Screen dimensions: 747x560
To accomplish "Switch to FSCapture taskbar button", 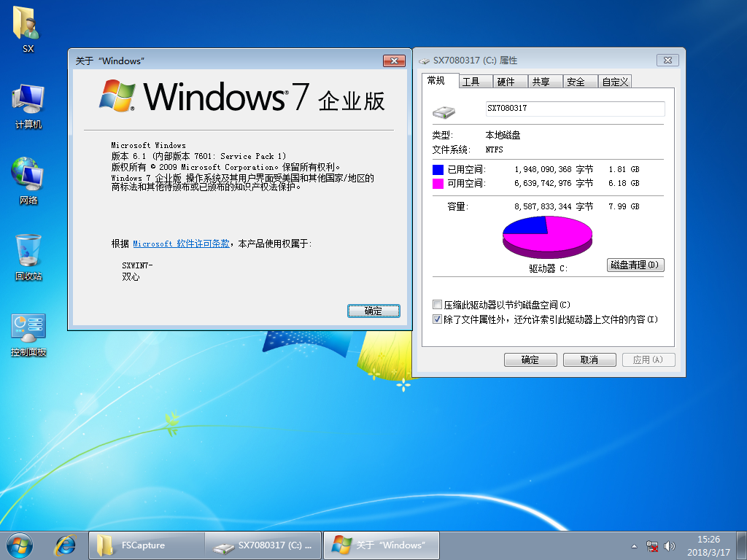I will click(146, 545).
